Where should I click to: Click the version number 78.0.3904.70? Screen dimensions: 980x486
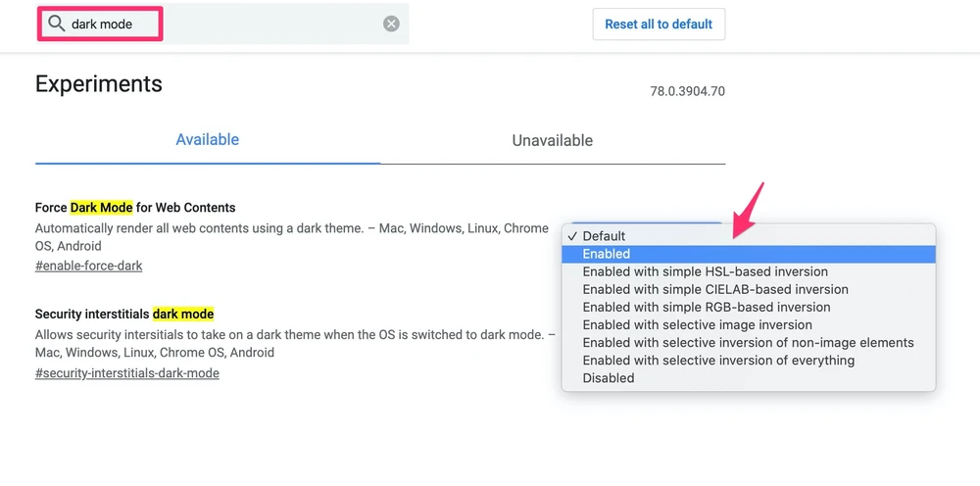[687, 91]
